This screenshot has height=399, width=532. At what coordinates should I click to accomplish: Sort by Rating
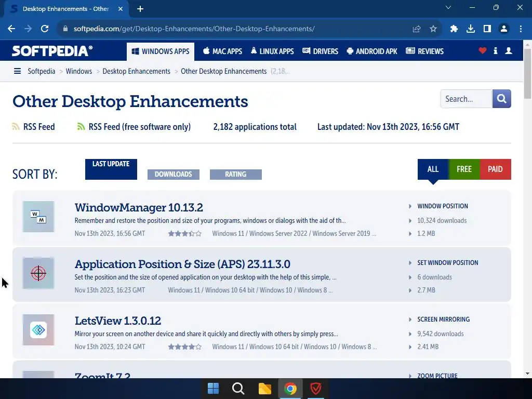point(236,175)
